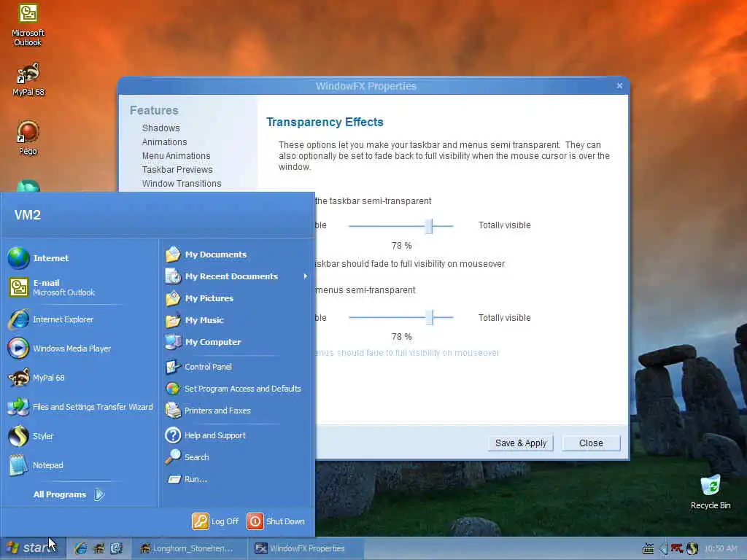This screenshot has width=747, height=560.
Task: Expand My Recent Documents submenu
Action: (x=237, y=276)
